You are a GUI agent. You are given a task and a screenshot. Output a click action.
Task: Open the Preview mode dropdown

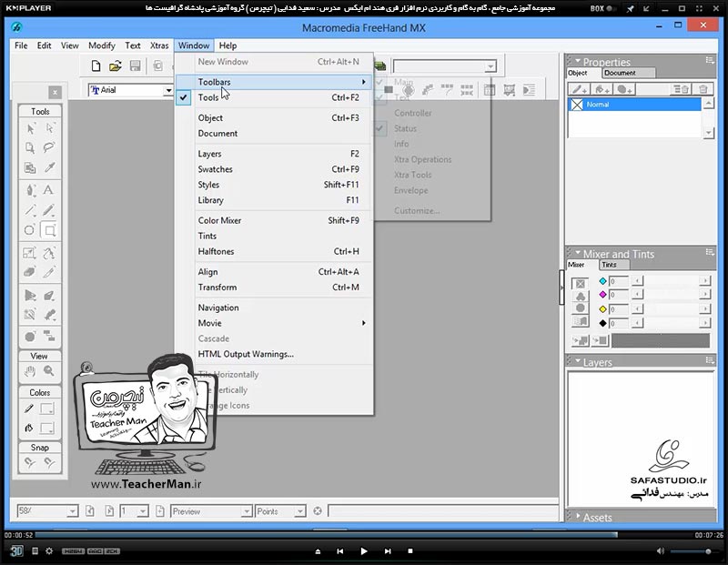coord(247,511)
